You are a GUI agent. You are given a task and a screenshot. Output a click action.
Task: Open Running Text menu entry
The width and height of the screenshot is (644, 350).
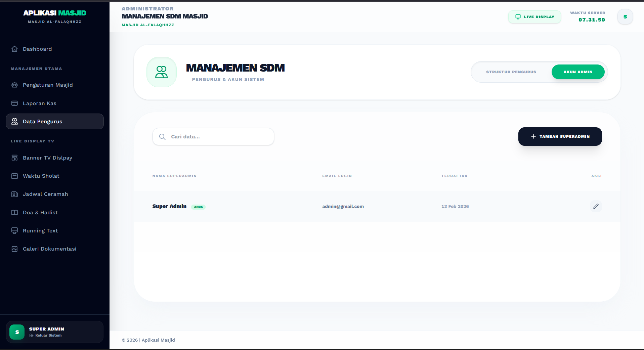55,231
